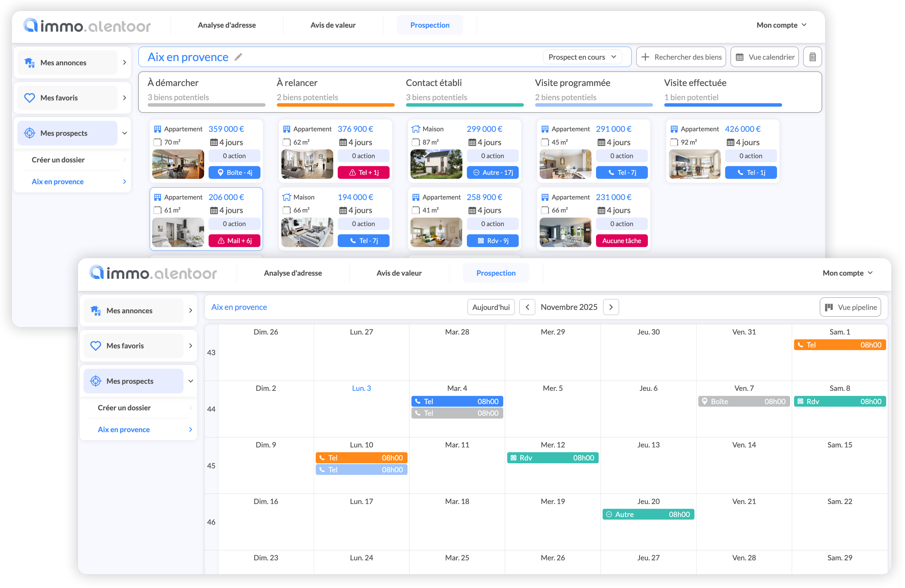Image resolution: width=905 pixels, height=588 pixels.
Task: Open the Prospect en cours dropdown
Action: (x=582, y=57)
